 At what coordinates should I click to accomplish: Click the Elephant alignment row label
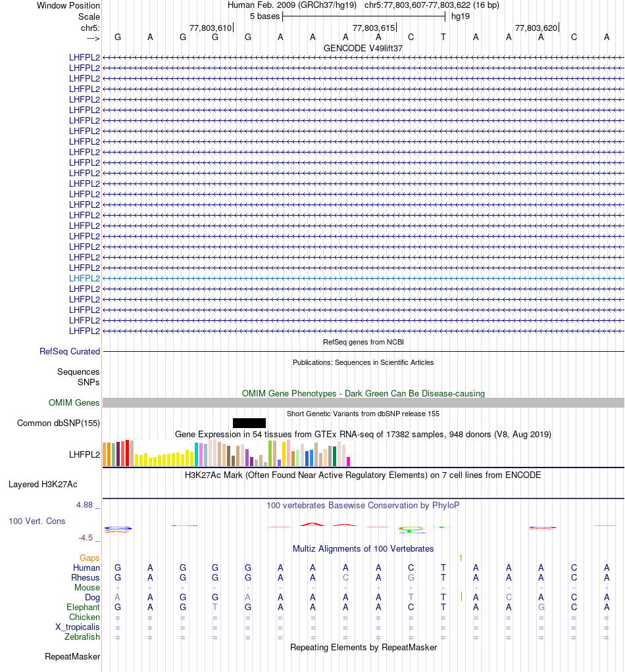click(x=83, y=608)
